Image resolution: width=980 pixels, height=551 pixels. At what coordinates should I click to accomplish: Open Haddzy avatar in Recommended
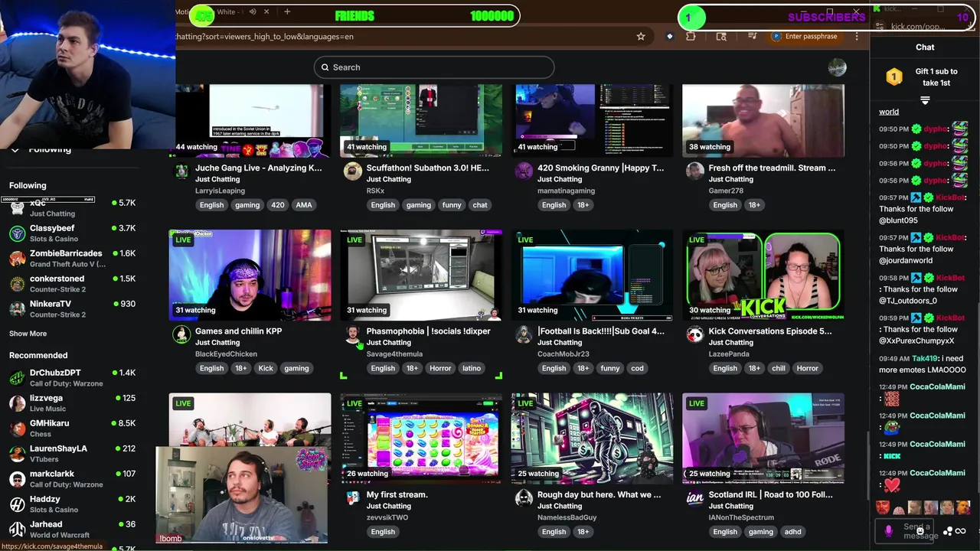coord(17,504)
